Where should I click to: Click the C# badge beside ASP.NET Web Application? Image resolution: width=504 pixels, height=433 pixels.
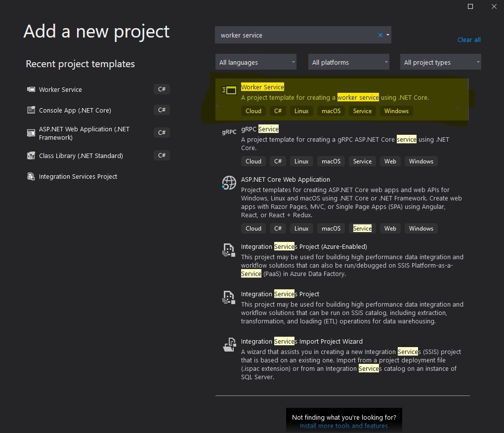[x=162, y=133]
